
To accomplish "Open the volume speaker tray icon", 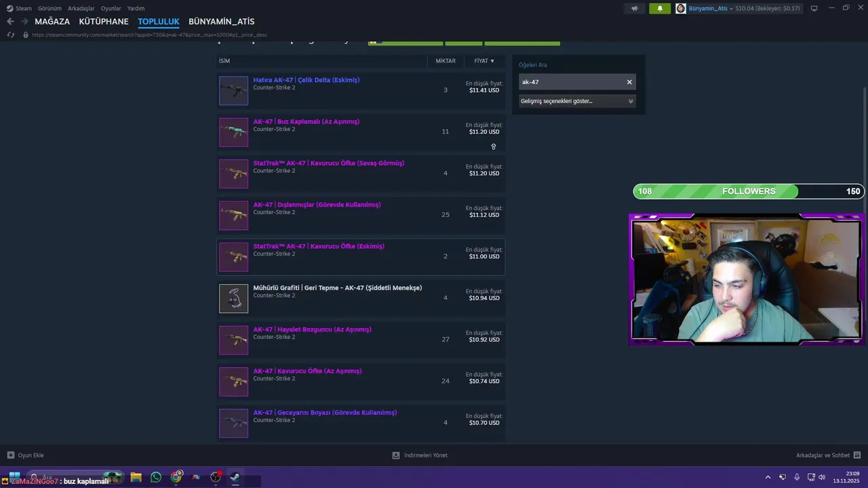I will (822, 477).
